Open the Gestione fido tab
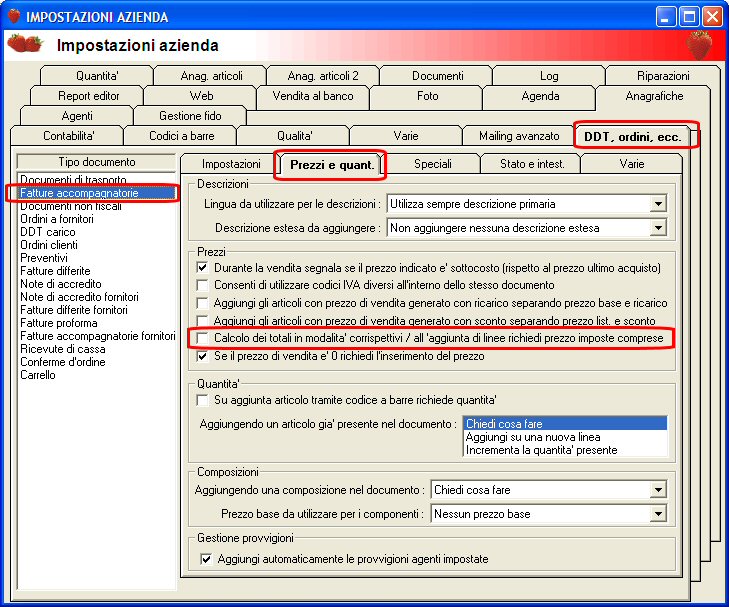The width and height of the screenshot is (729, 607). pos(190,116)
